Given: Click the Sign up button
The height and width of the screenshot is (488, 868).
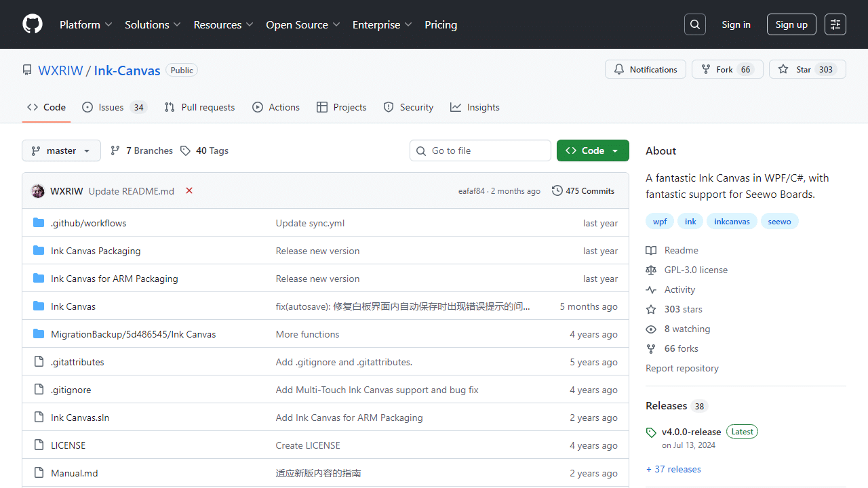Looking at the screenshot, I should [791, 24].
